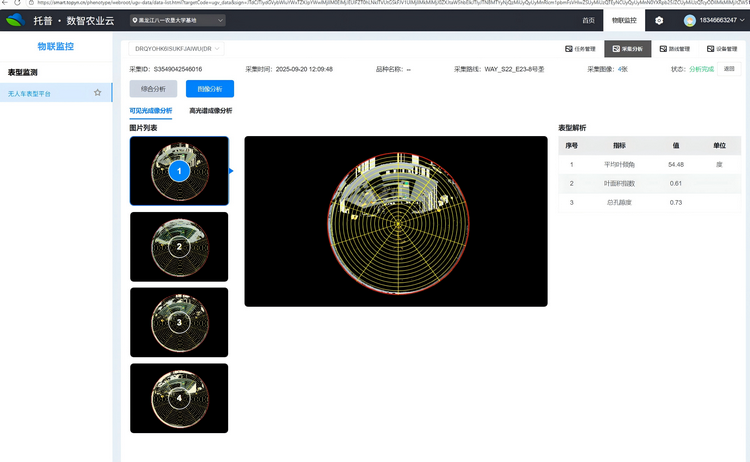Click the 任务管理 tab icon
The image size is (750, 462).
pos(568,48)
